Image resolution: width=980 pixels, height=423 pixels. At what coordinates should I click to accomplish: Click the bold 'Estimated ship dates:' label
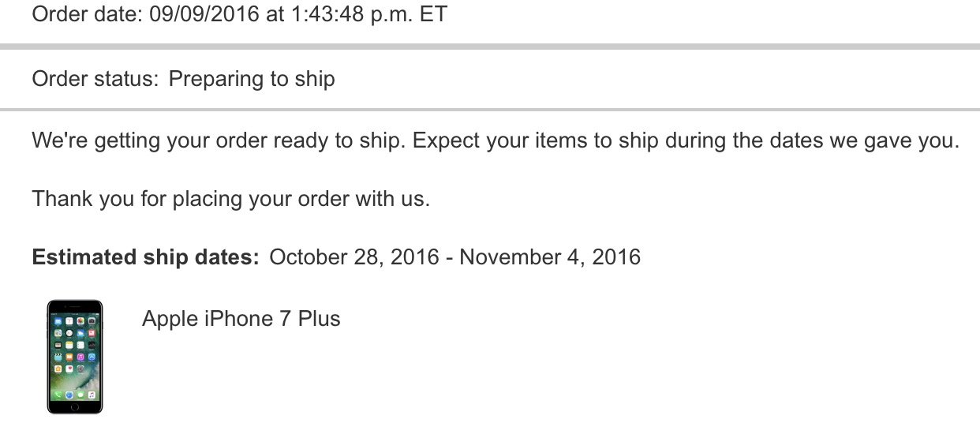pos(146,257)
